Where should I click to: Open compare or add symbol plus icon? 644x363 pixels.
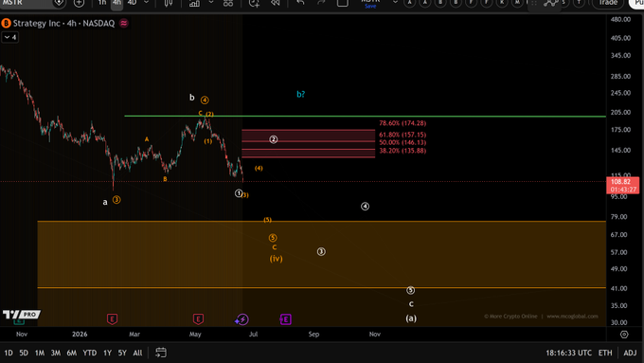(x=79, y=3)
